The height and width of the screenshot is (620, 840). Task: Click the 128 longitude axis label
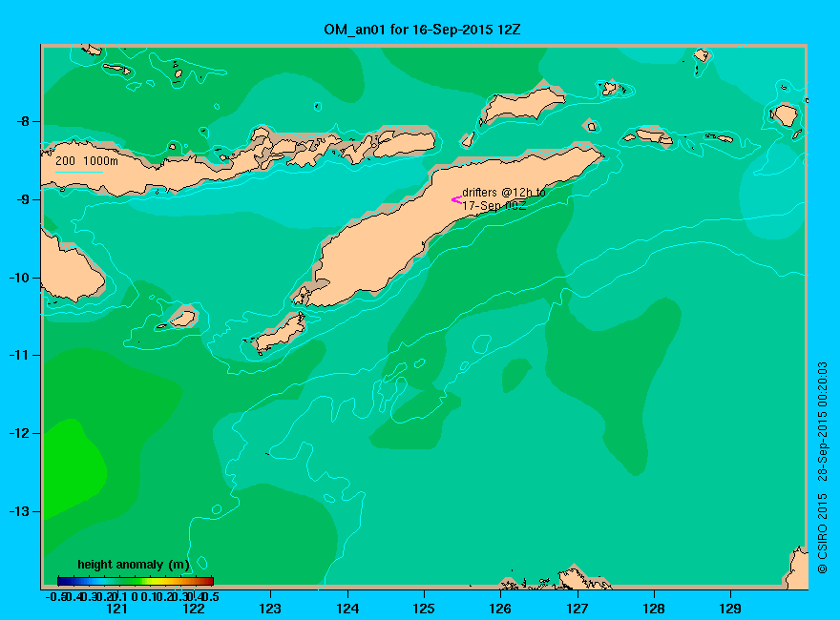point(654,609)
